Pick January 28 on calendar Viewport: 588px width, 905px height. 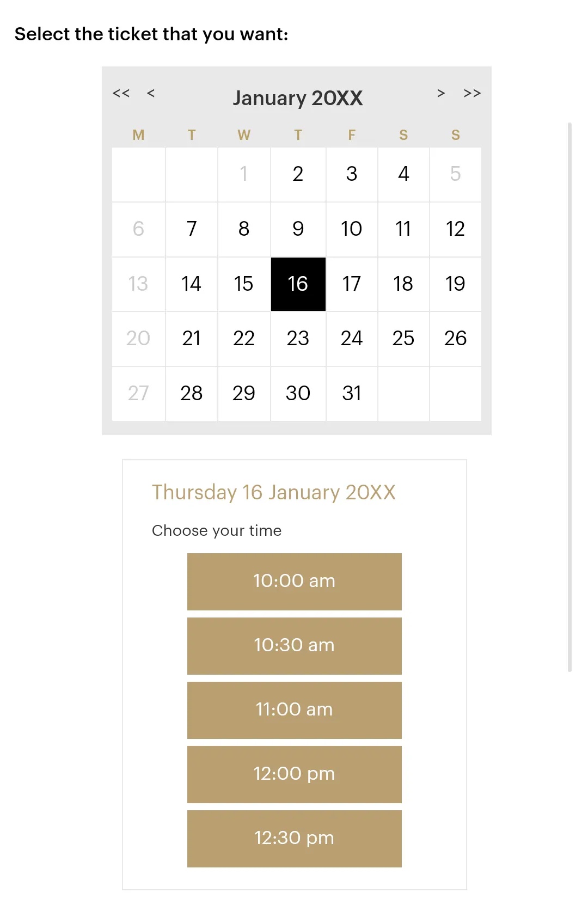[192, 393]
